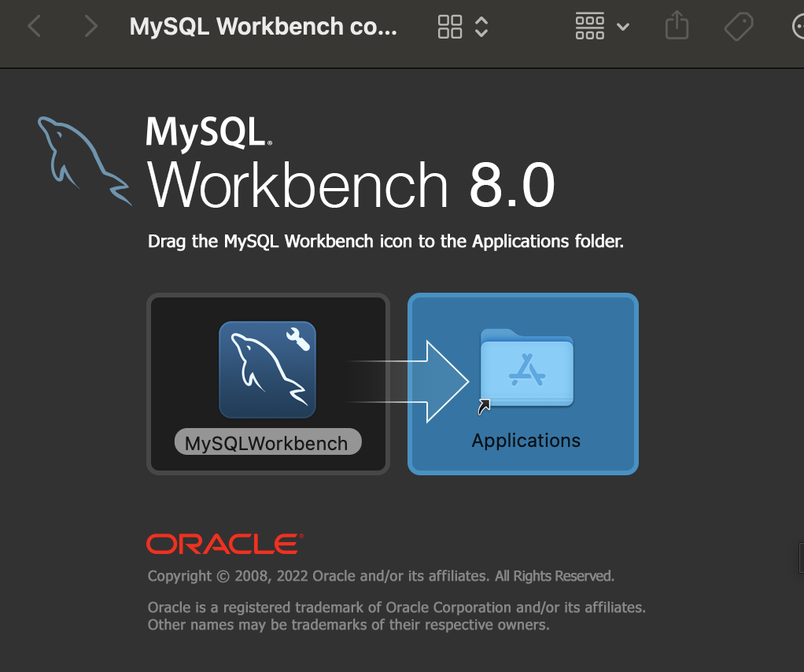The width and height of the screenshot is (804, 672).
Task: Click the Oracle logo
Action: tap(223, 542)
